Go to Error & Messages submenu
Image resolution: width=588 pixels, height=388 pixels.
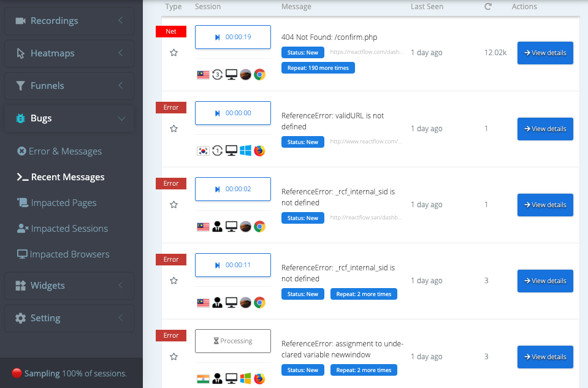pyautogui.click(x=65, y=151)
